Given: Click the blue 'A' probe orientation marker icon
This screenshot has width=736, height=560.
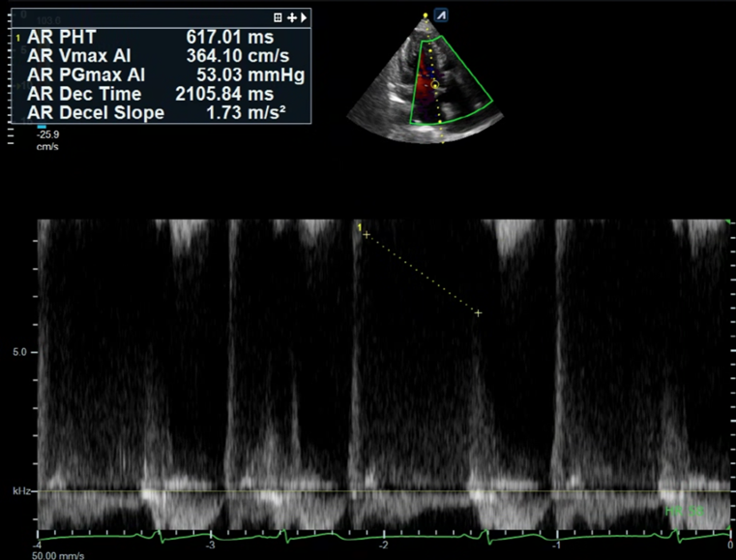Looking at the screenshot, I should 441,15.
